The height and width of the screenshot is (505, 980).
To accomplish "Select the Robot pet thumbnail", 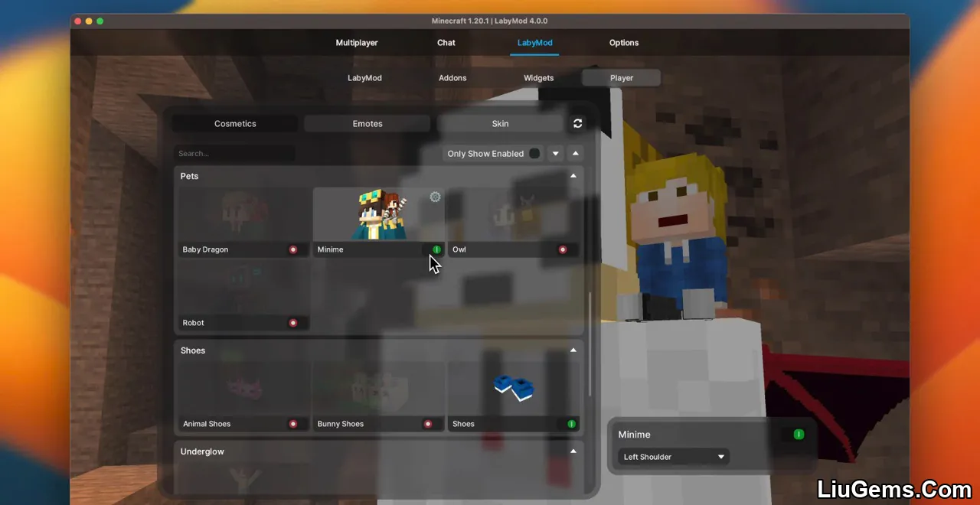I will pos(243,288).
